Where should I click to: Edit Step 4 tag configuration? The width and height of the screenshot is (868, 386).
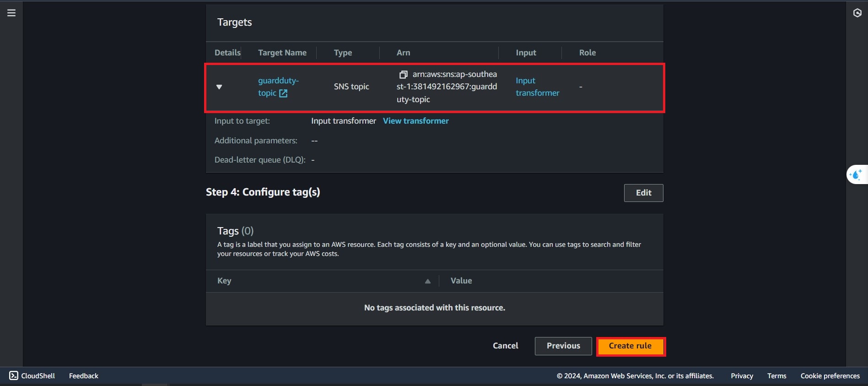coord(643,193)
